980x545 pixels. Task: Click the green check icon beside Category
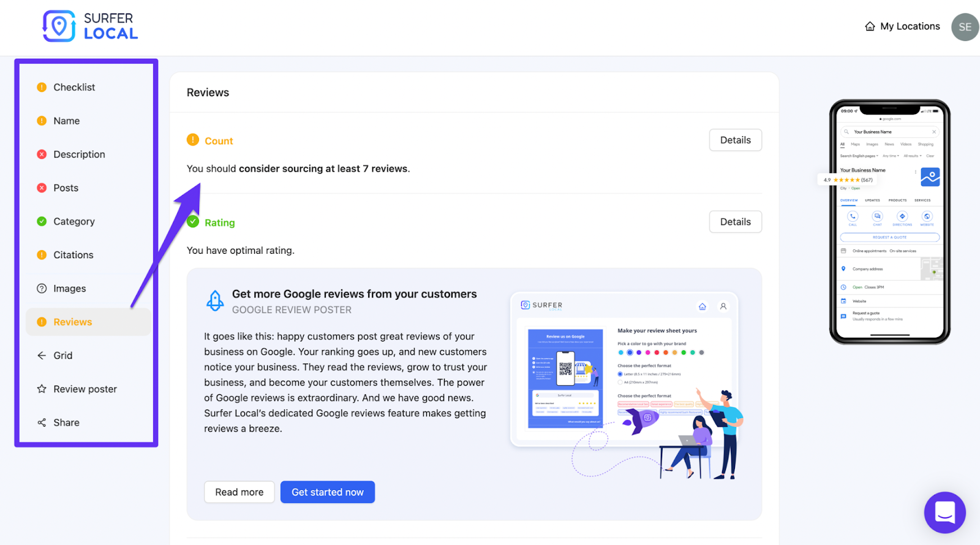coord(42,221)
